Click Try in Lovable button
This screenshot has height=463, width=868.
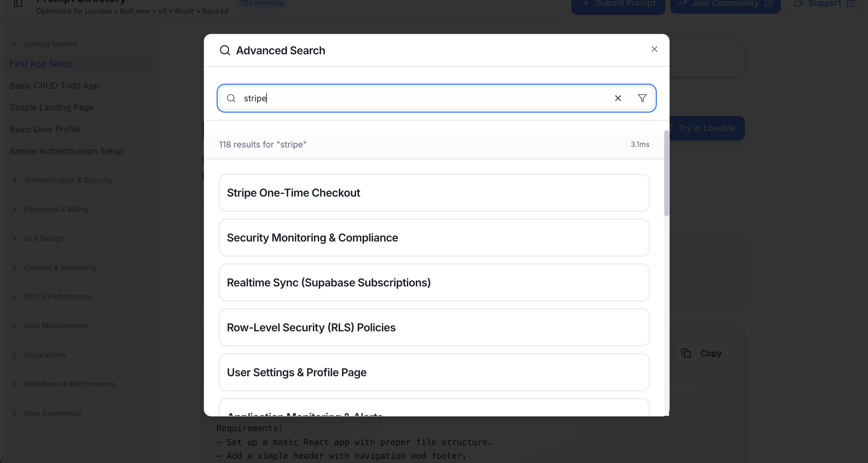coord(706,128)
